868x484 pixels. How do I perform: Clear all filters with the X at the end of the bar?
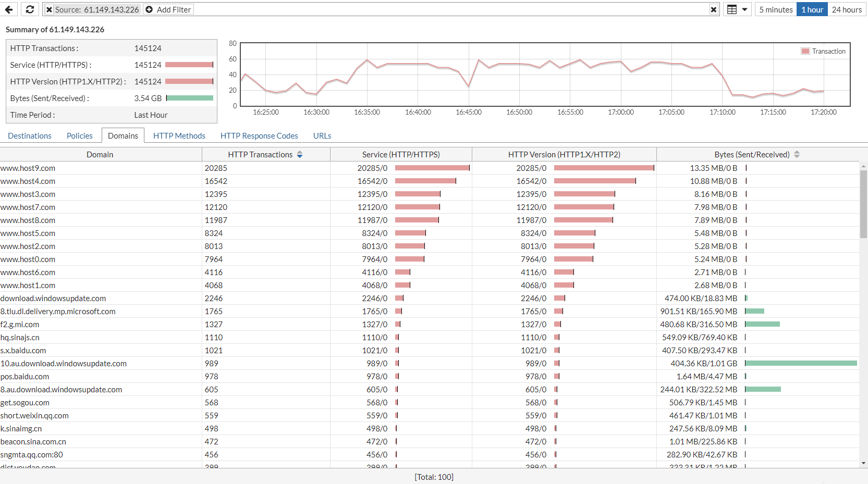point(714,9)
